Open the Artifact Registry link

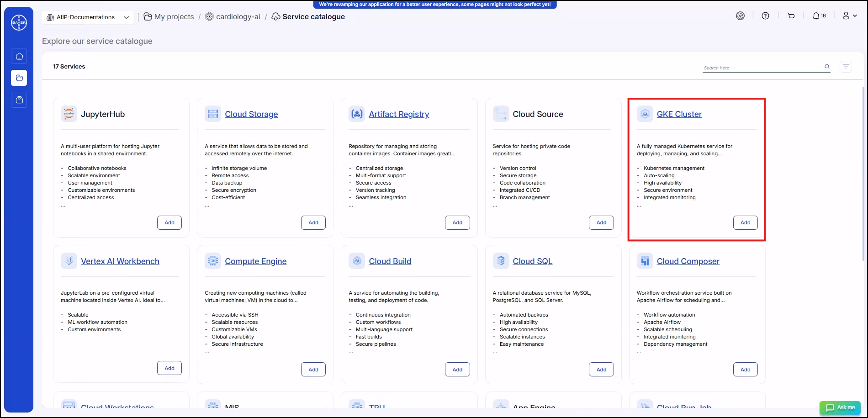tap(399, 114)
